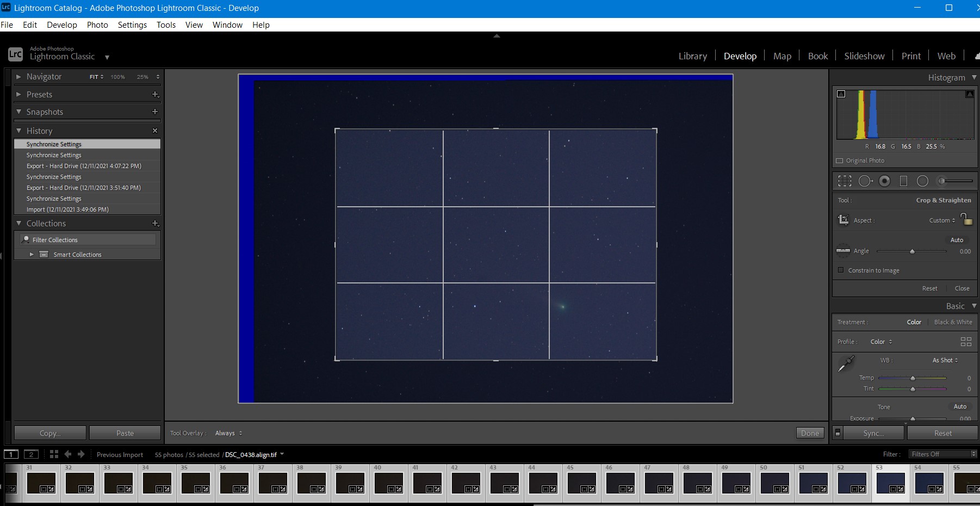This screenshot has height=506, width=980.
Task: Switch to the Slideshow module
Action: coord(864,56)
